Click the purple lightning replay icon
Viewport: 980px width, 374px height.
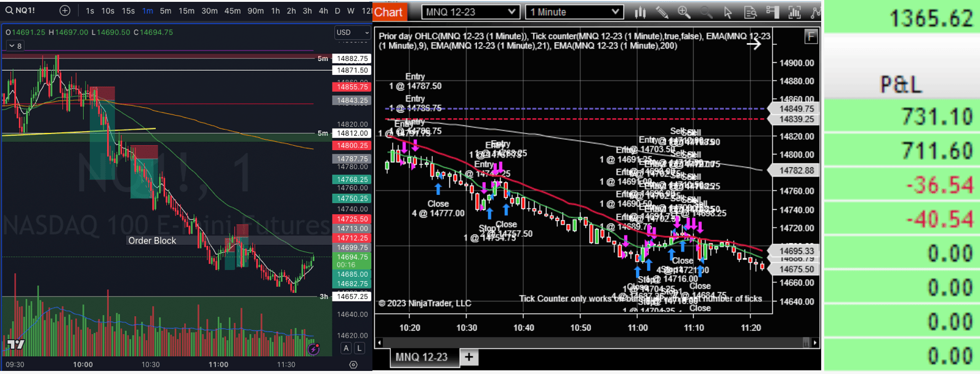[313, 349]
